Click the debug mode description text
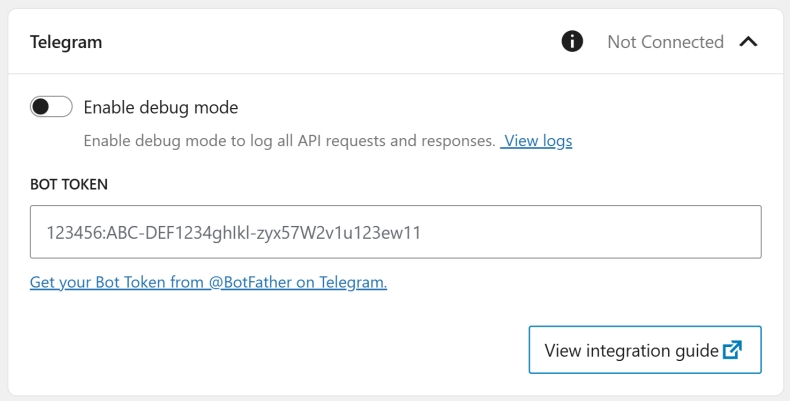This screenshot has width=790, height=401. (x=289, y=141)
